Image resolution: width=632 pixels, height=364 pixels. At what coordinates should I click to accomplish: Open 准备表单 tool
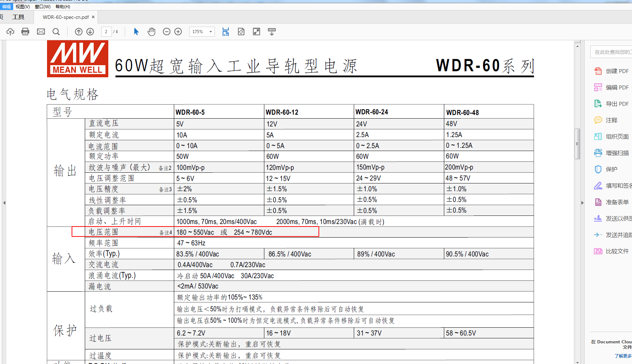(x=612, y=202)
